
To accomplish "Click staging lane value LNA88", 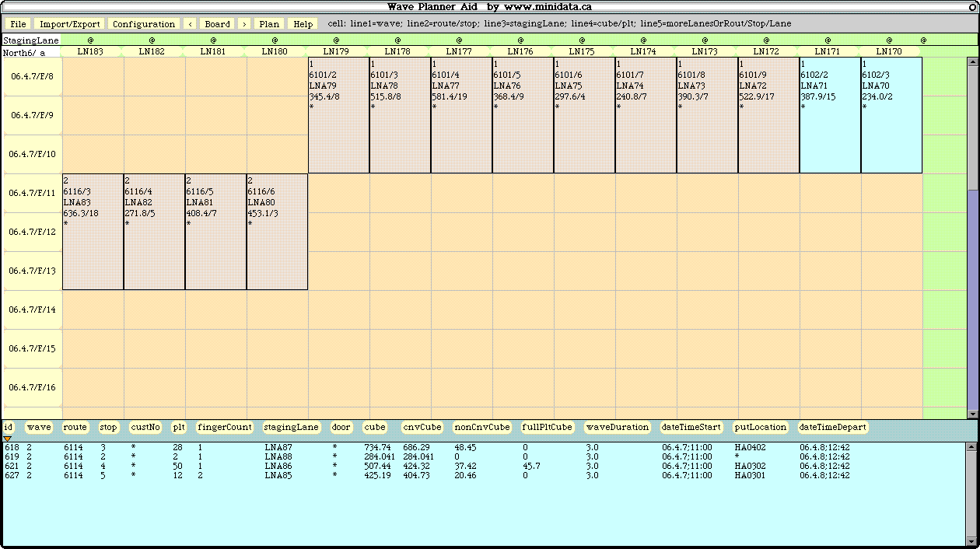I will coord(278,457).
